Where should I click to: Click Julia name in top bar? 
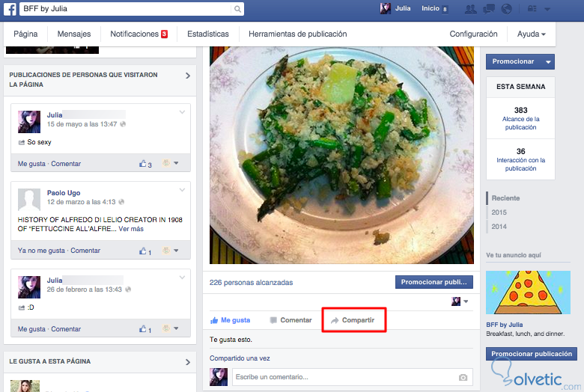[x=403, y=8]
